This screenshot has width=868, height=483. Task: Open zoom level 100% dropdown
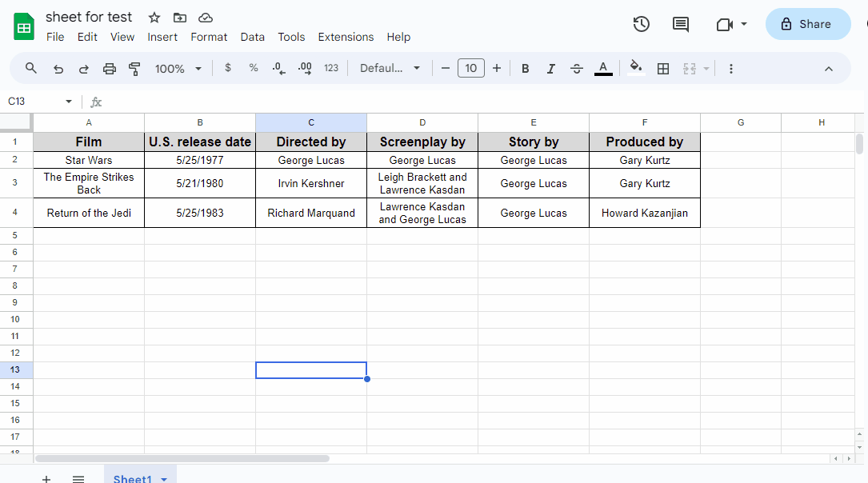tap(178, 69)
